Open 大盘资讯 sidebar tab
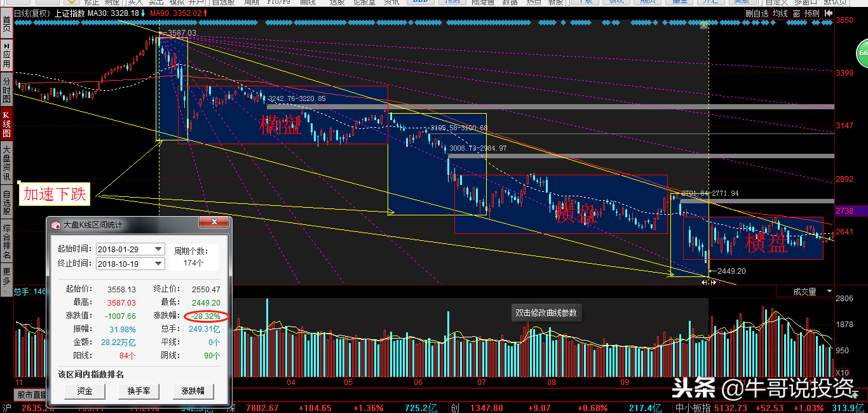 point(6,163)
